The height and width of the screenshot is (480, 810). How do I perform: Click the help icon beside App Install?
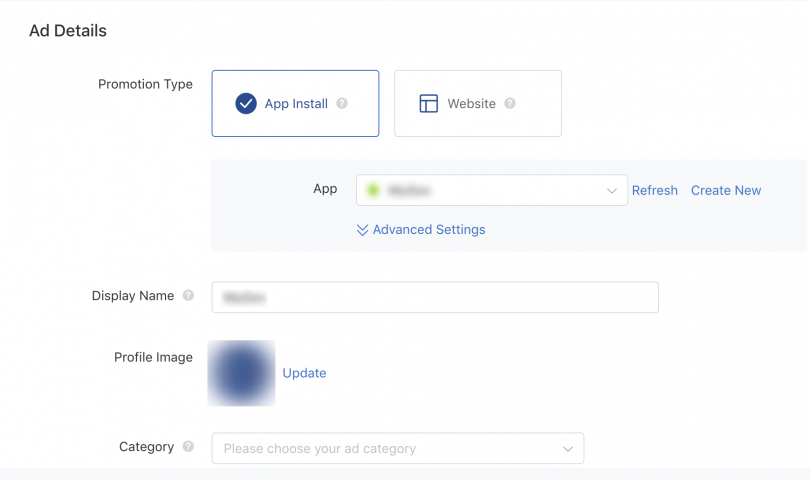tap(342, 103)
